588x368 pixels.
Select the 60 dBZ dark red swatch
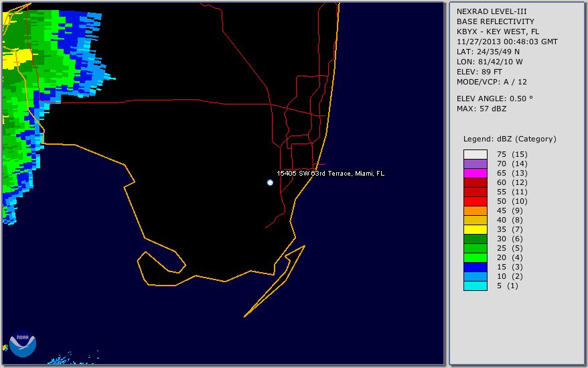(475, 182)
